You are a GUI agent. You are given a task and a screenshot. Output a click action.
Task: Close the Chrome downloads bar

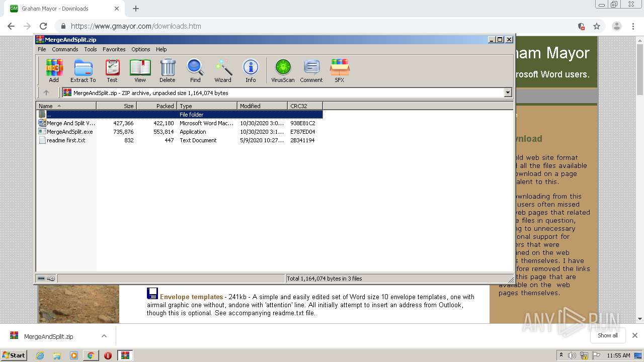[x=634, y=335]
